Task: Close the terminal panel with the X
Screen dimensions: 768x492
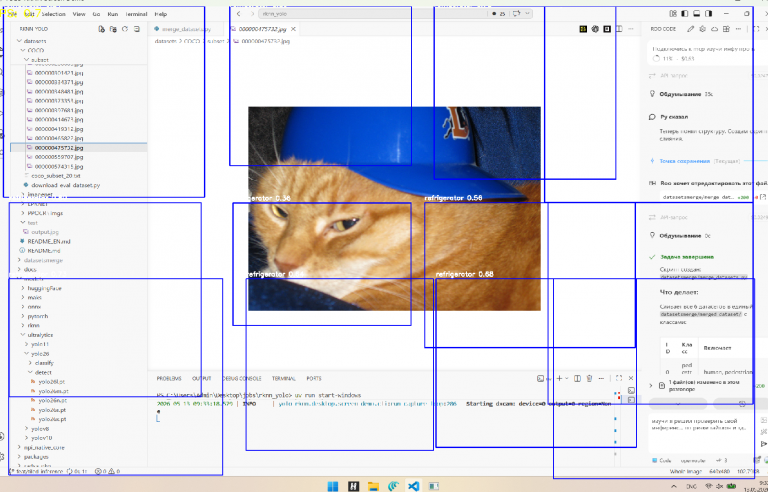Action: pyautogui.click(x=631, y=378)
